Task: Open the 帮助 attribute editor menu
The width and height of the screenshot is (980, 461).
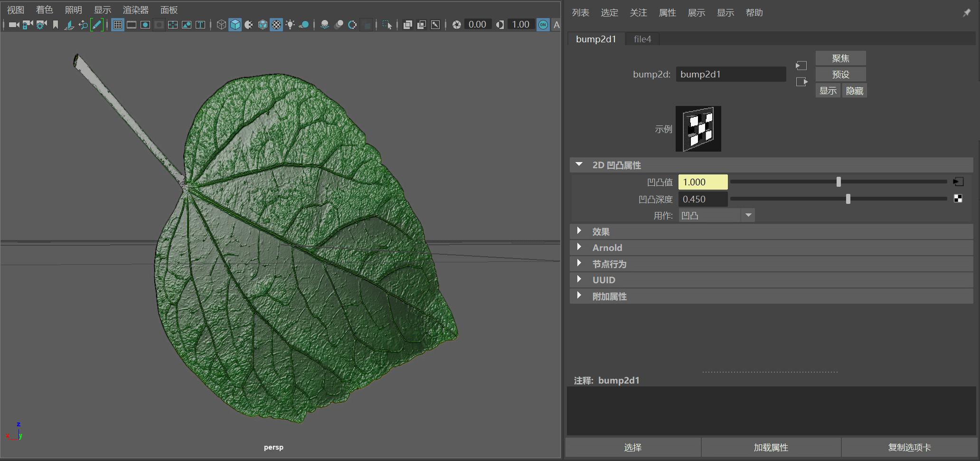Action: [x=754, y=12]
